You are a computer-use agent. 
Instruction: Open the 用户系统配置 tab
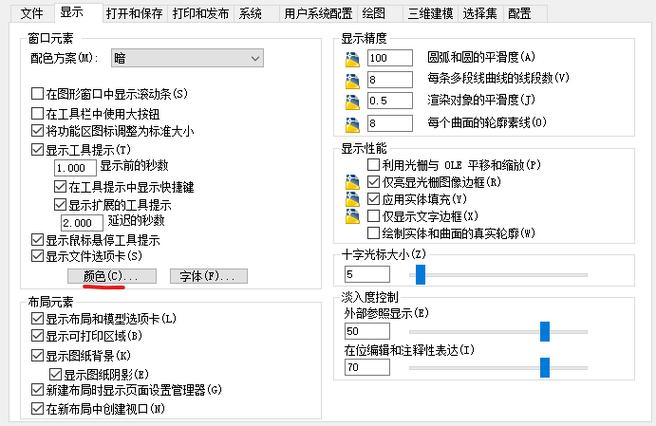(318, 13)
